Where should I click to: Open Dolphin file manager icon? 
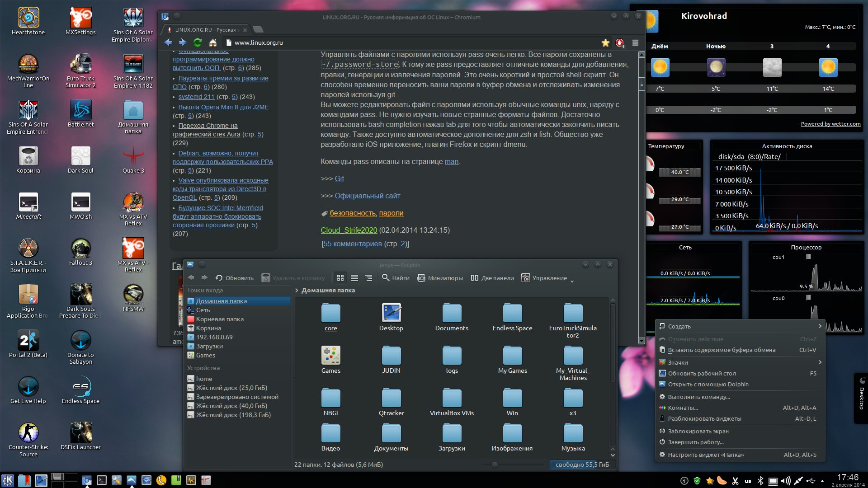tap(132, 480)
